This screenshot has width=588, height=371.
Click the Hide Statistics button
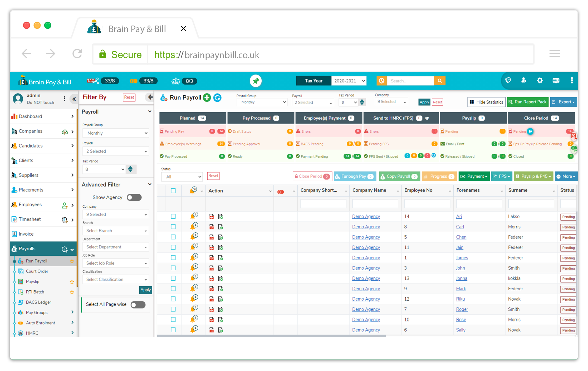point(486,102)
